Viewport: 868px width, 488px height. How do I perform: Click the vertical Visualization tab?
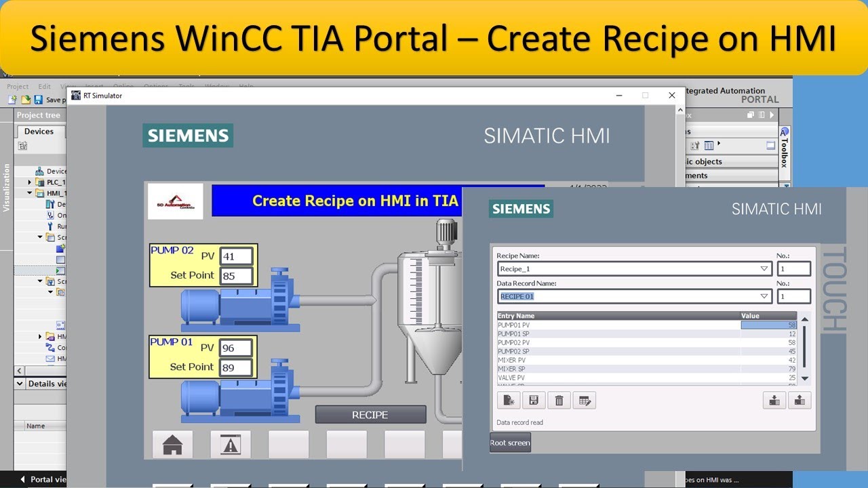pos(7,188)
